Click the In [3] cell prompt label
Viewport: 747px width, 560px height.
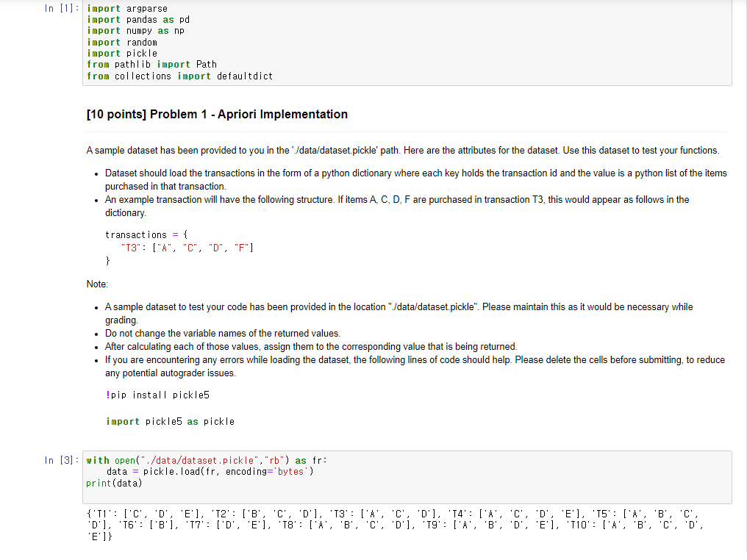(61, 460)
